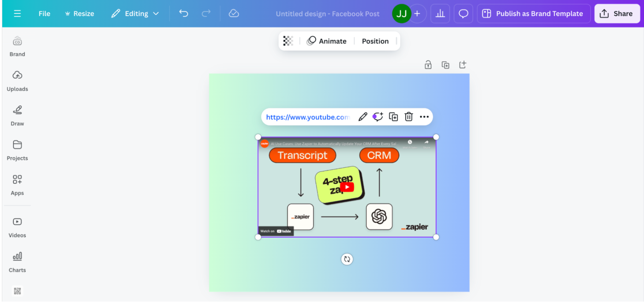Undo the last action
Viewport: 644px width, 302px height.
(x=184, y=14)
